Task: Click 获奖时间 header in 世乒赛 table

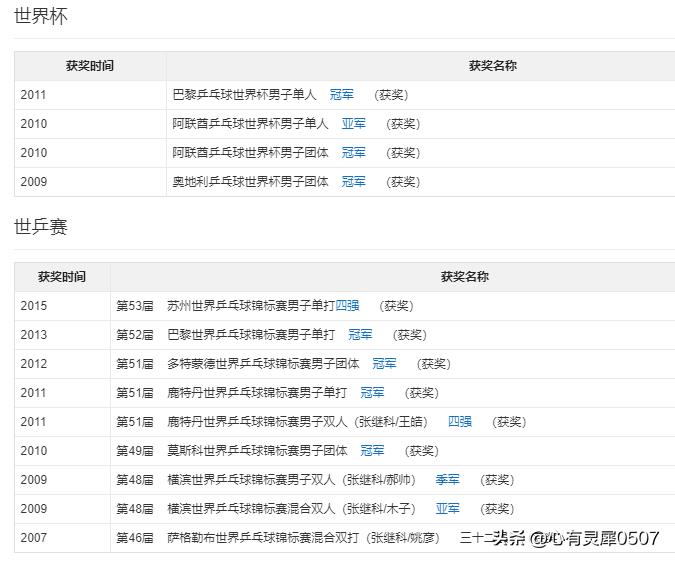Action: tap(62, 277)
